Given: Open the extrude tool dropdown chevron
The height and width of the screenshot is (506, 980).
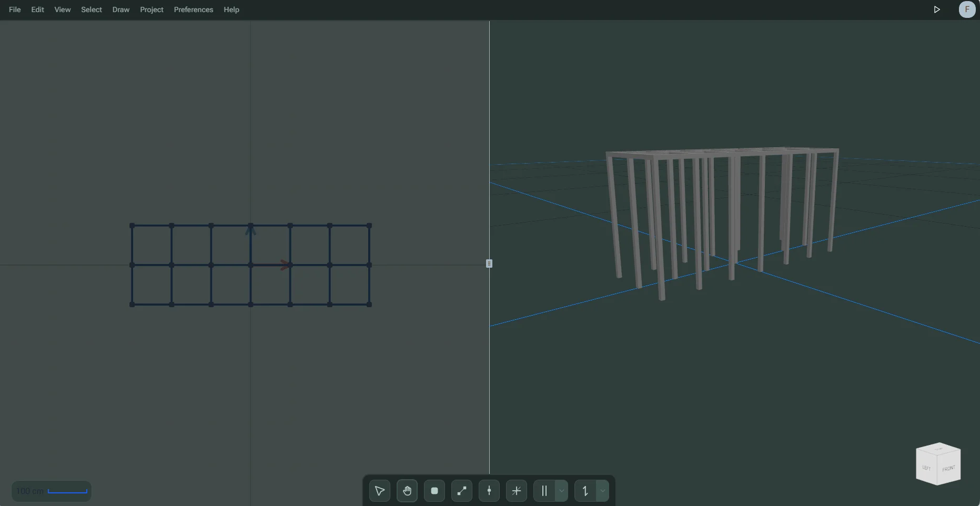Looking at the screenshot, I should click(x=603, y=490).
